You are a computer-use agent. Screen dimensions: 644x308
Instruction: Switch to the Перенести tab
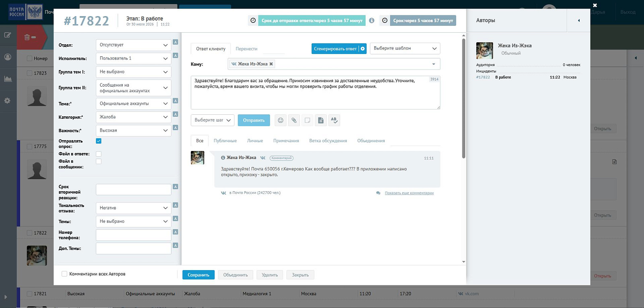[246, 49]
